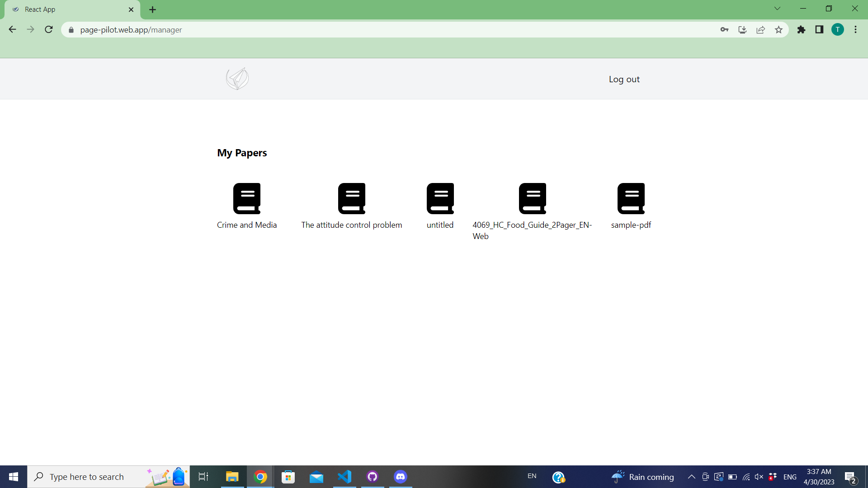Select the React App tab

[68, 9]
